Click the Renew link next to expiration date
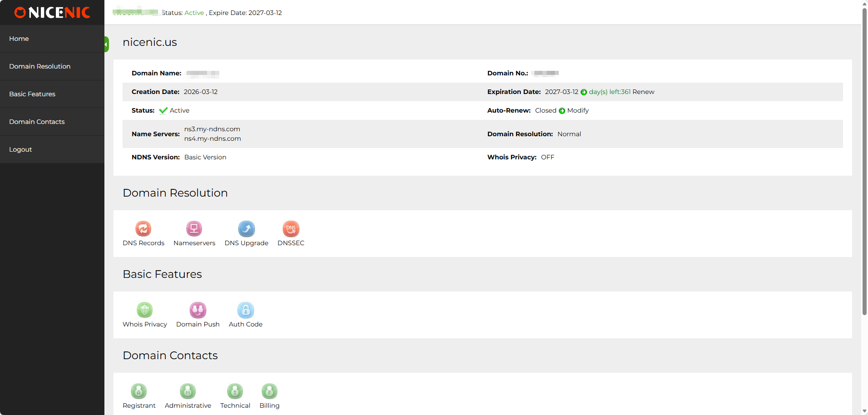The image size is (868, 415). pyautogui.click(x=643, y=92)
